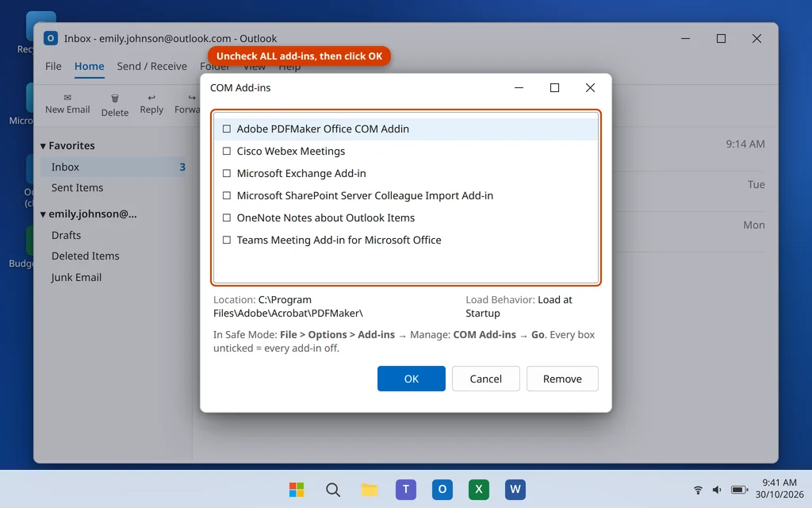
Task: Toggle the Cisco Webex Meetings checkbox
Action: point(226,151)
